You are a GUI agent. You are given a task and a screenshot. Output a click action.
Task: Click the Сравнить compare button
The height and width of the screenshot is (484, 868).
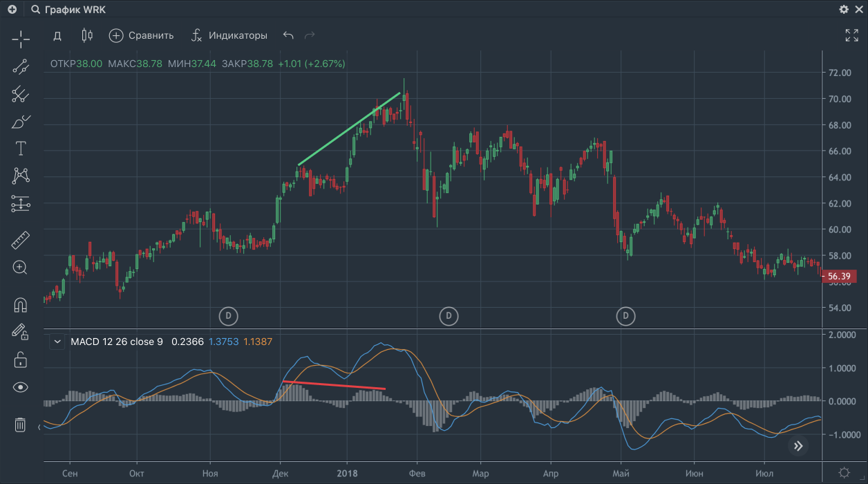[142, 35]
